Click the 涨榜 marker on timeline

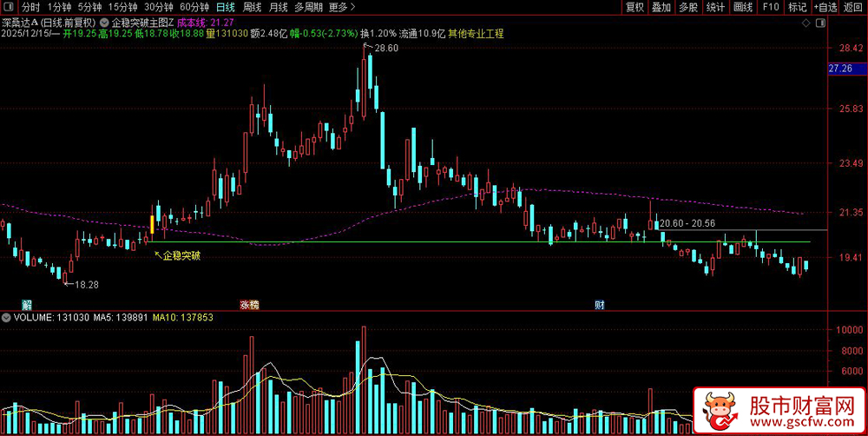pyautogui.click(x=250, y=305)
